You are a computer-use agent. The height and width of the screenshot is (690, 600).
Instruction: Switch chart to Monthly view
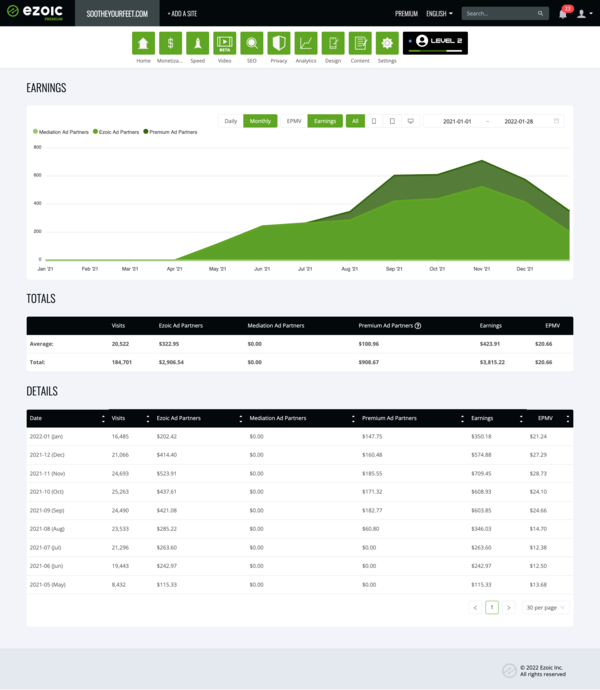pyautogui.click(x=260, y=121)
